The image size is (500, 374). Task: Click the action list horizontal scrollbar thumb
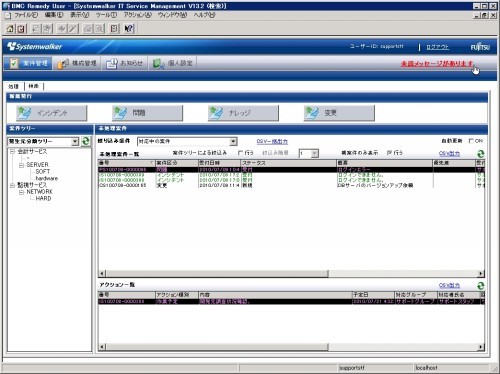tap(217, 347)
